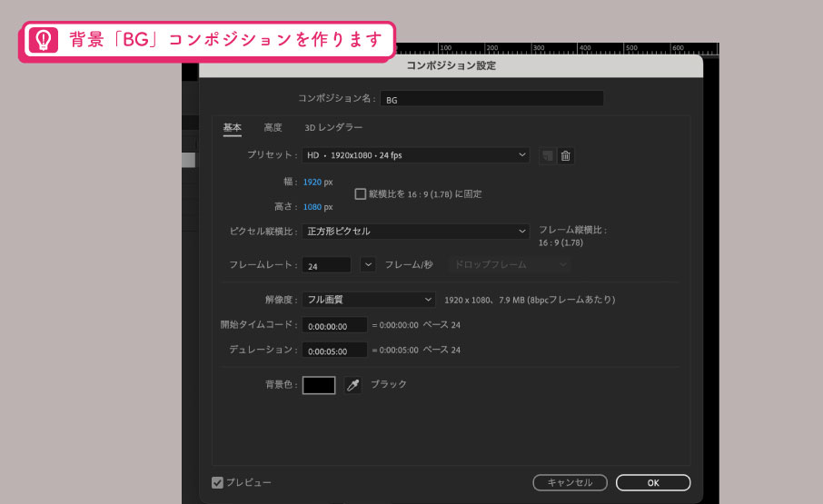Open the プリセット dropdown HD 1920x1080
Viewport: 823px width, 504px height.
click(415, 155)
